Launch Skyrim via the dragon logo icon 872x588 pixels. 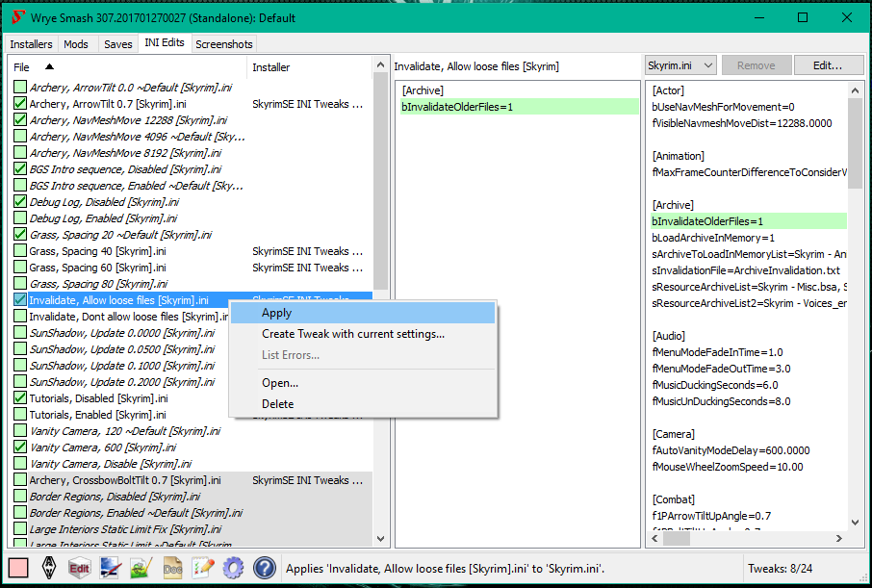49,567
